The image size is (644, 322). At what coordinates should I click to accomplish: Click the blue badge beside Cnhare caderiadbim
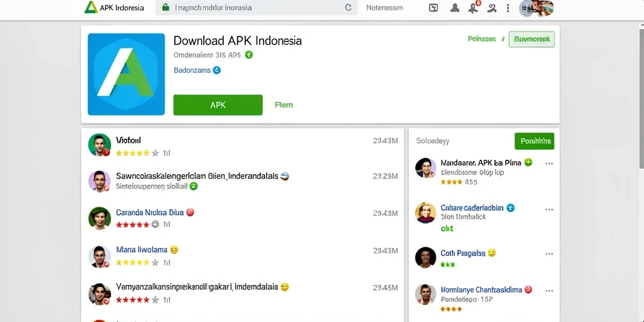pyautogui.click(x=511, y=208)
